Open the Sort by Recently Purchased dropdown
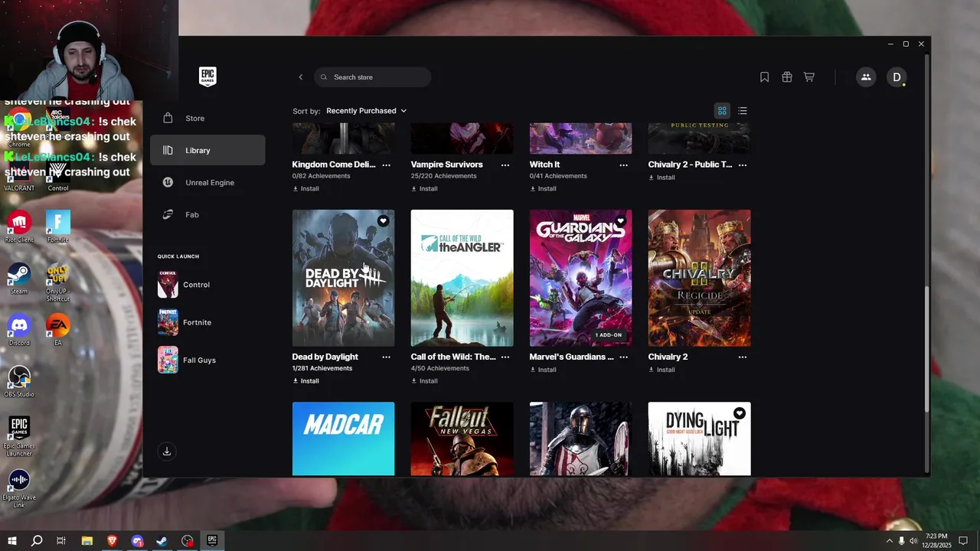The width and height of the screenshot is (980, 551). [366, 111]
